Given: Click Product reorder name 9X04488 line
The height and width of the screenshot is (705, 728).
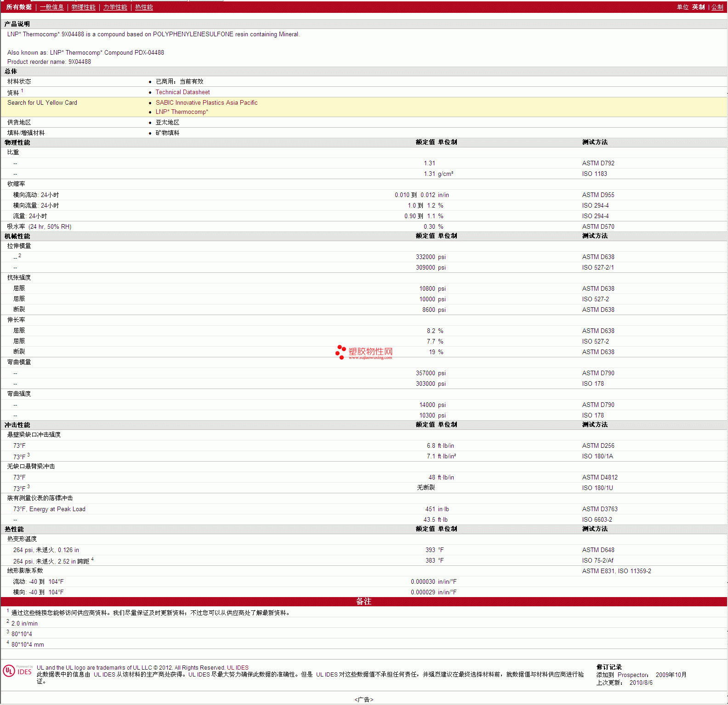Looking at the screenshot, I should pos(49,62).
